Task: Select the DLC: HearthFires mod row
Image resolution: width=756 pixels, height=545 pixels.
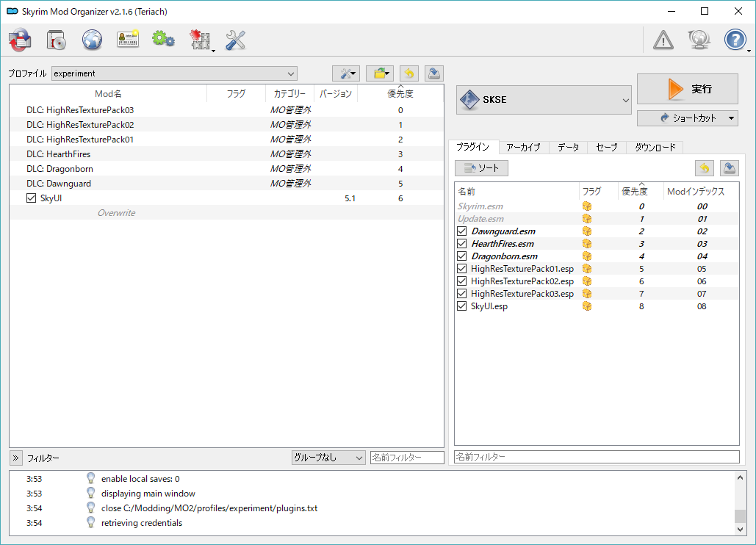Action: 226,154
